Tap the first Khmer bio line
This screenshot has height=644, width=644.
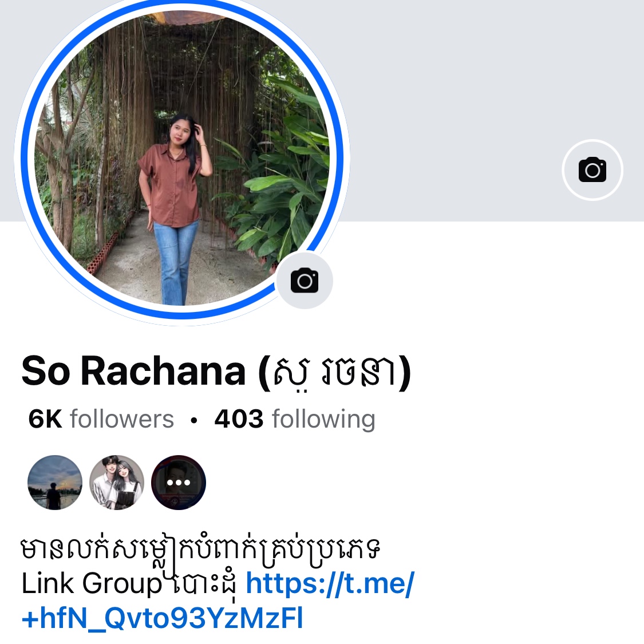(200, 550)
